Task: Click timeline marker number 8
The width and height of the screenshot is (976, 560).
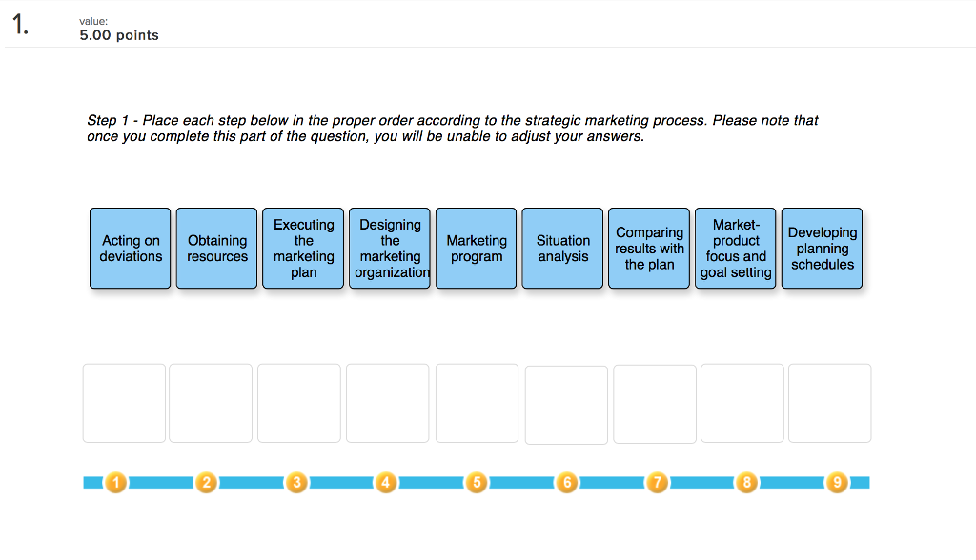Action: (747, 482)
